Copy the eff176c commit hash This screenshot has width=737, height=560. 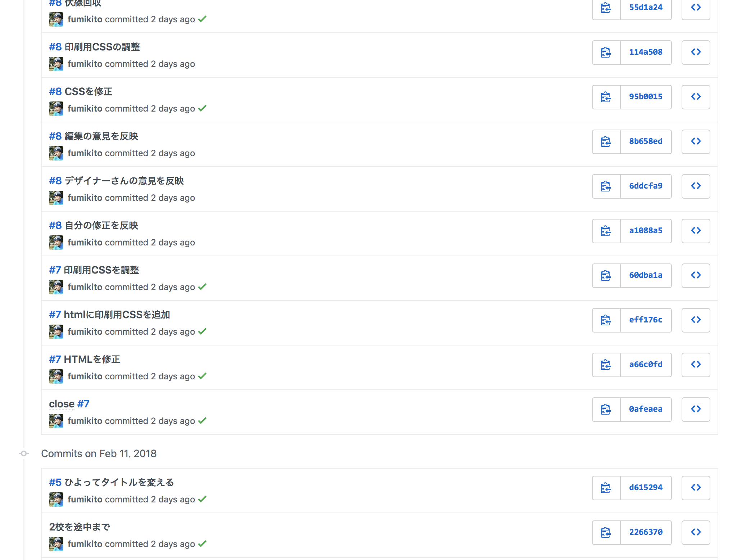pos(606,320)
